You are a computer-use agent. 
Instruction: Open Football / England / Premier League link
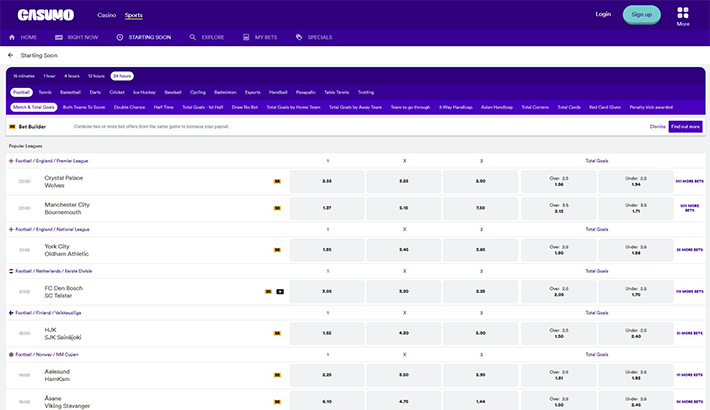[52, 161]
